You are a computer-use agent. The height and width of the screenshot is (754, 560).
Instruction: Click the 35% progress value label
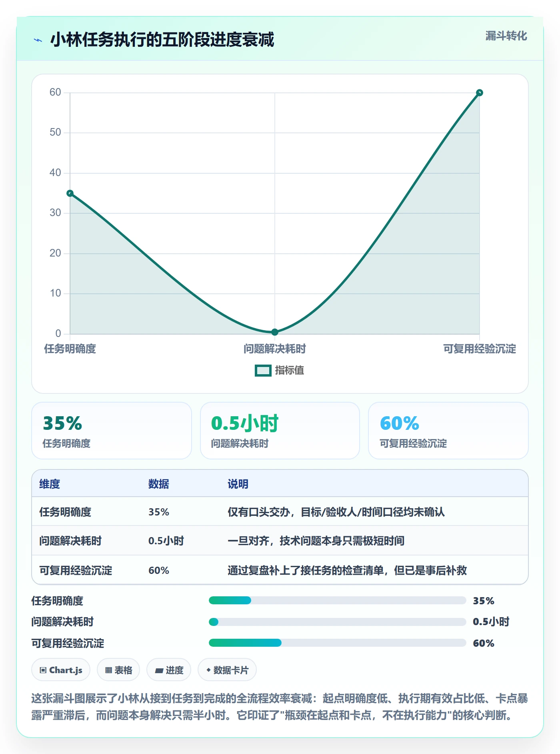click(484, 601)
